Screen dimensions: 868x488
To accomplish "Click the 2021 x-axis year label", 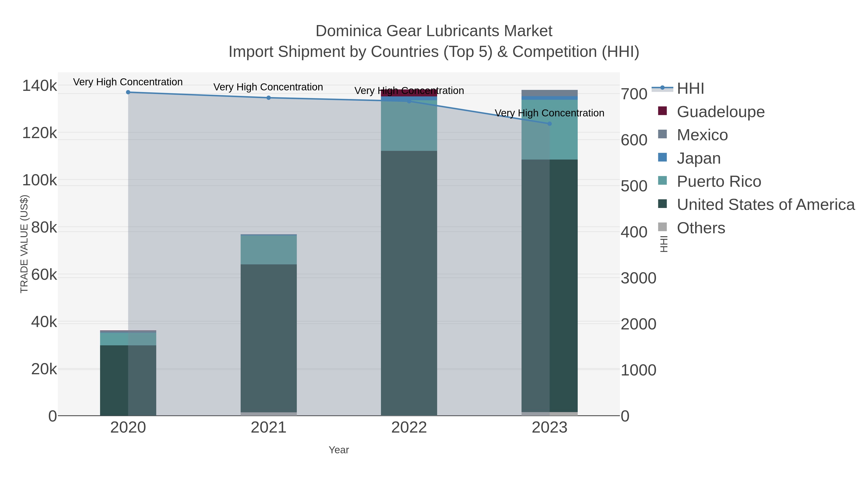I will pos(269,428).
